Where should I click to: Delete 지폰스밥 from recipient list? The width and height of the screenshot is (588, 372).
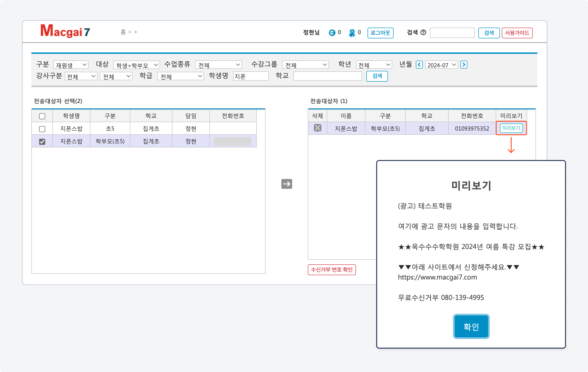pyautogui.click(x=317, y=128)
